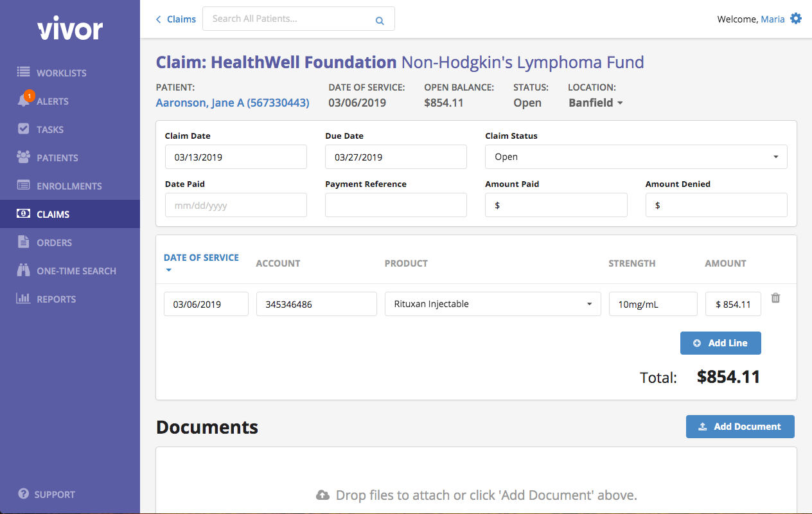Click the line Amount field $ 854.11
The height and width of the screenshot is (514, 812).
733,304
